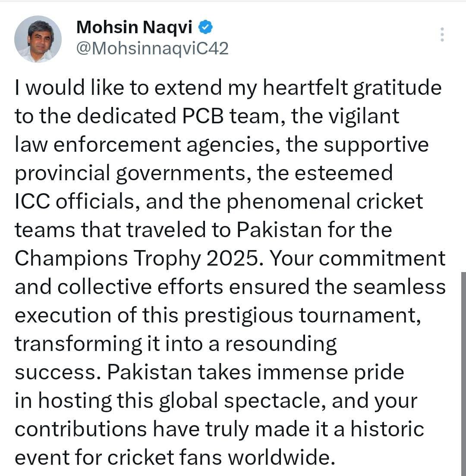Open Mohsin Naqvi's profile picture
The height and width of the screenshot is (476, 466).
click(x=38, y=39)
